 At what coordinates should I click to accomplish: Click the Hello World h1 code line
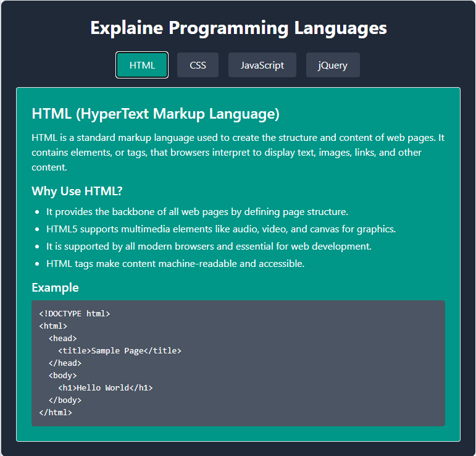(x=105, y=387)
